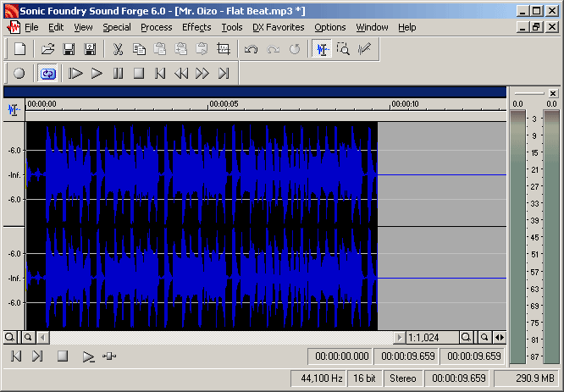Copy selection with the Copy icon
This screenshot has width=564, height=392.
[139, 49]
